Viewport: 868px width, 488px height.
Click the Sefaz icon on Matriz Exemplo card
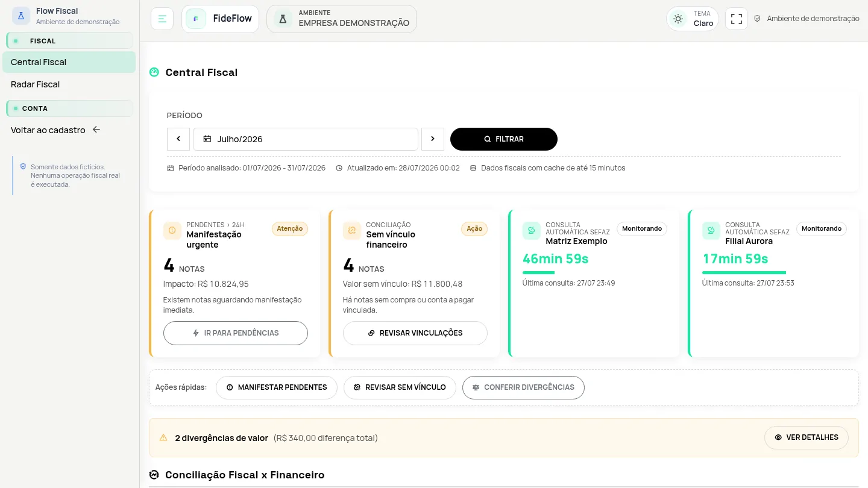[532, 231]
